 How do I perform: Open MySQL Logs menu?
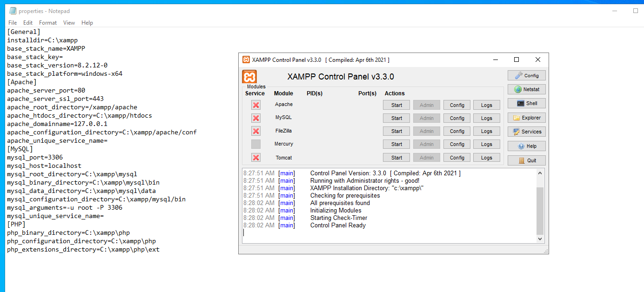click(x=487, y=118)
